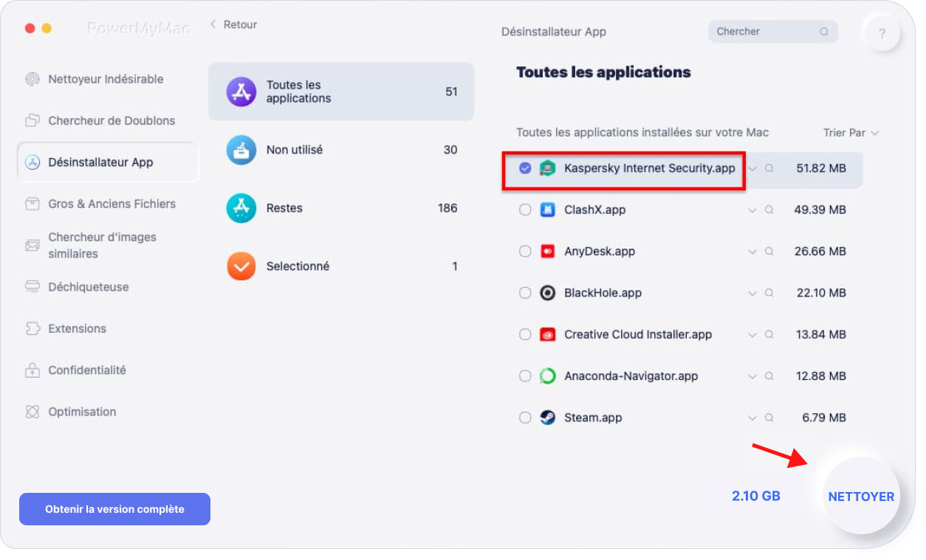Click the Steam.app application icon
This screenshot has width=926, height=560.
pyautogui.click(x=547, y=418)
